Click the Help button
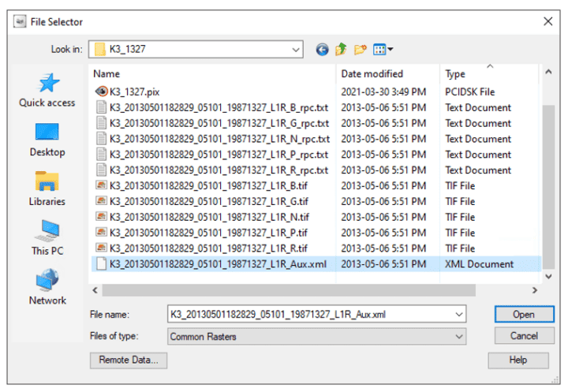The width and height of the screenshot is (568, 392). (x=518, y=360)
